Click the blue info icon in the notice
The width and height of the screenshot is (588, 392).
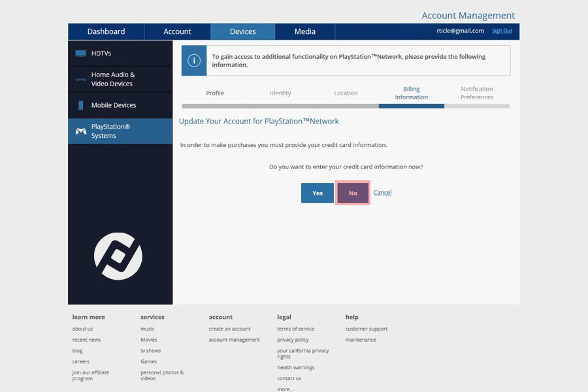194,60
